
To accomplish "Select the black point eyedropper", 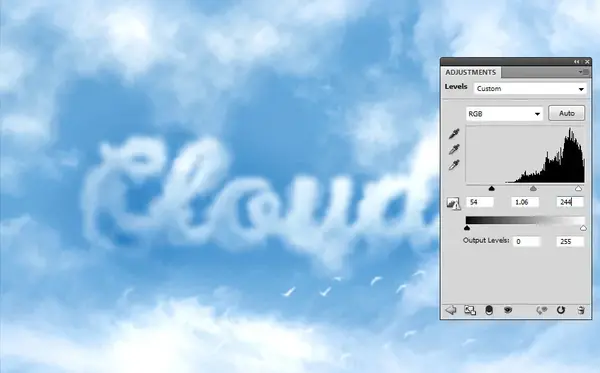I will point(454,134).
